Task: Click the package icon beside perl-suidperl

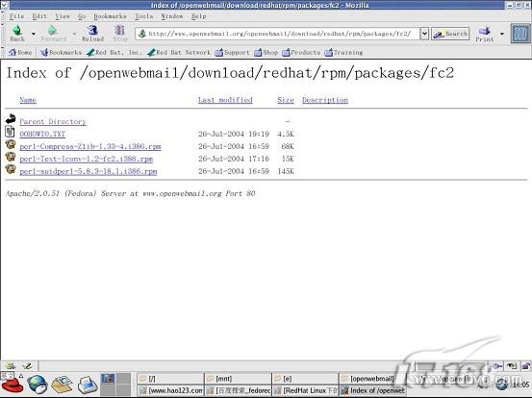Action: point(11,169)
